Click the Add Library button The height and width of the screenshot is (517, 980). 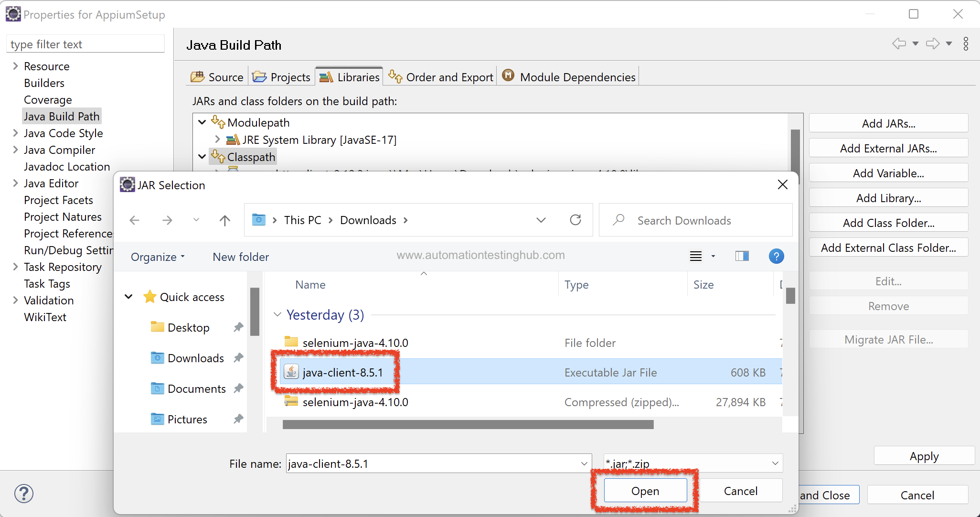(x=888, y=198)
